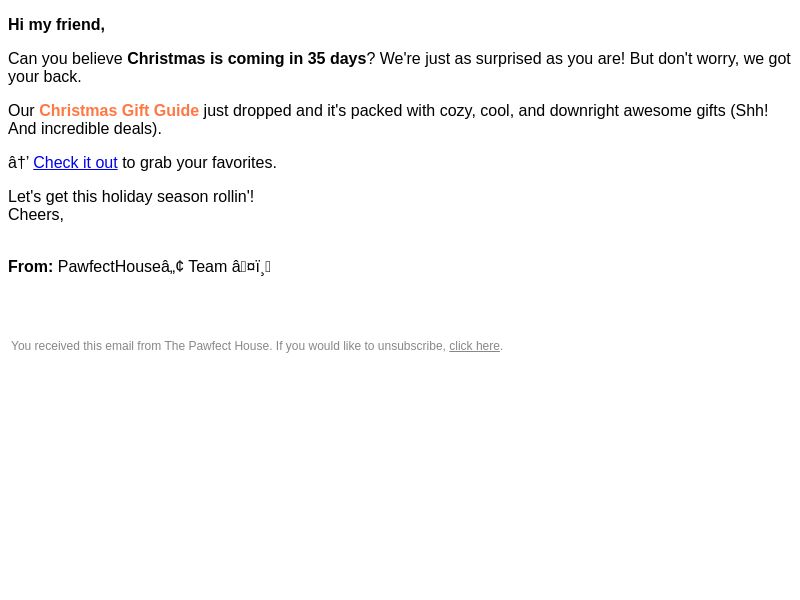This screenshot has height=600, width=800.
Task: Click the garbled arrow symbol before Check it out
Action: pyautogui.click(x=18, y=163)
